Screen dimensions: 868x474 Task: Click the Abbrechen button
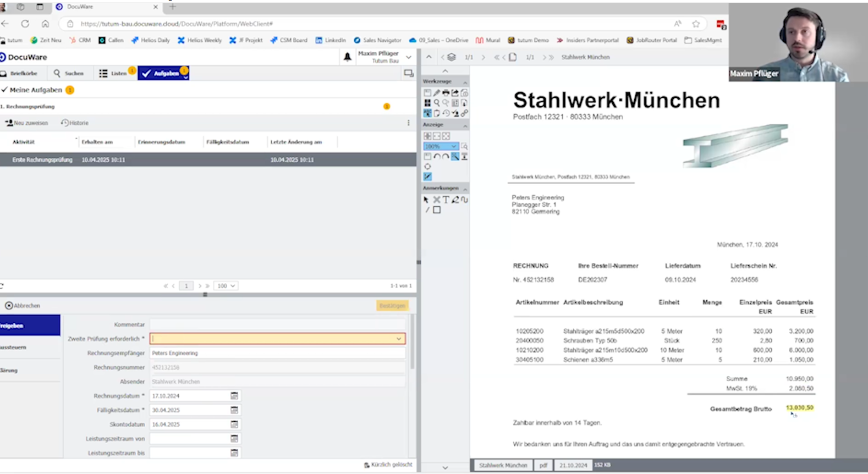point(23,306)
